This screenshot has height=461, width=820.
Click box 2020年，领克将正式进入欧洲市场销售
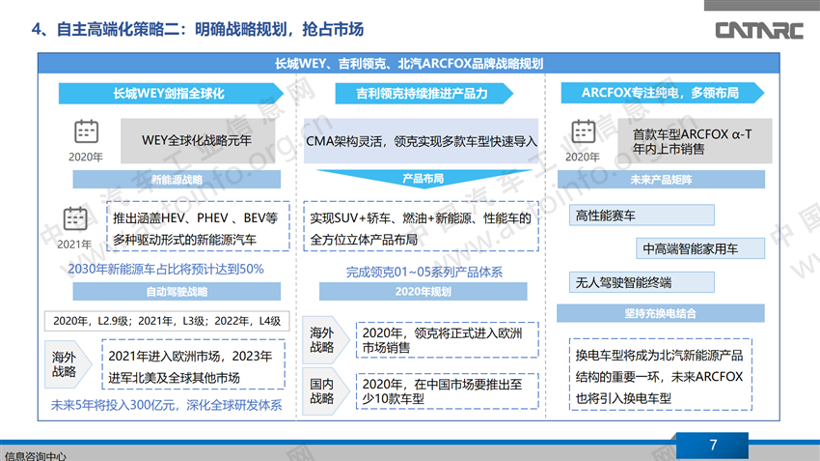tap(447, 340)
